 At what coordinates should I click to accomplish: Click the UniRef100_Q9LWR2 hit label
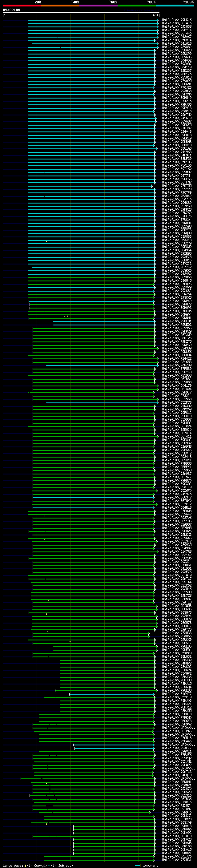[x=177, y=765]
